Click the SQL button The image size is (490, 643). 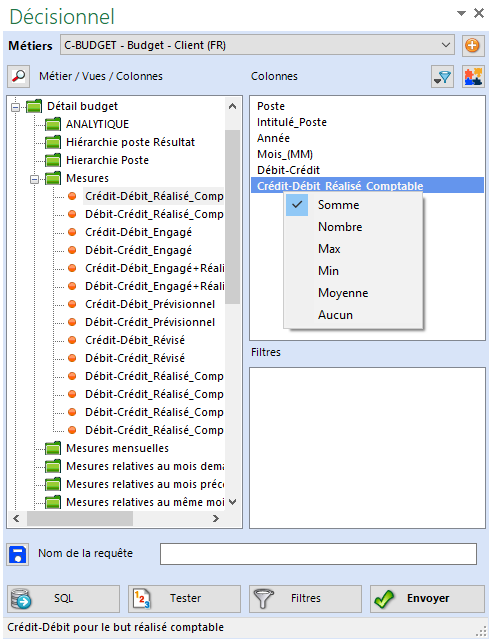(x=63, y=599)
